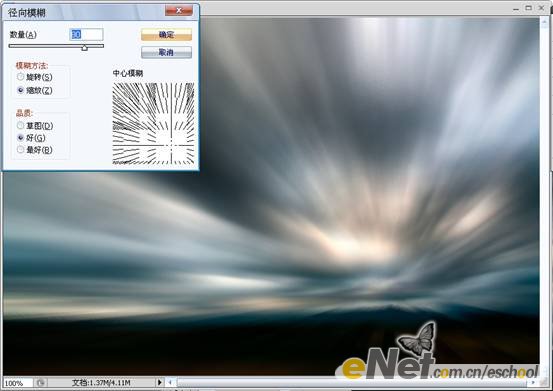Click the 确定 (OK) button
Image resolution: width=553 pixels, height=391 pixels.
[166, 35]
